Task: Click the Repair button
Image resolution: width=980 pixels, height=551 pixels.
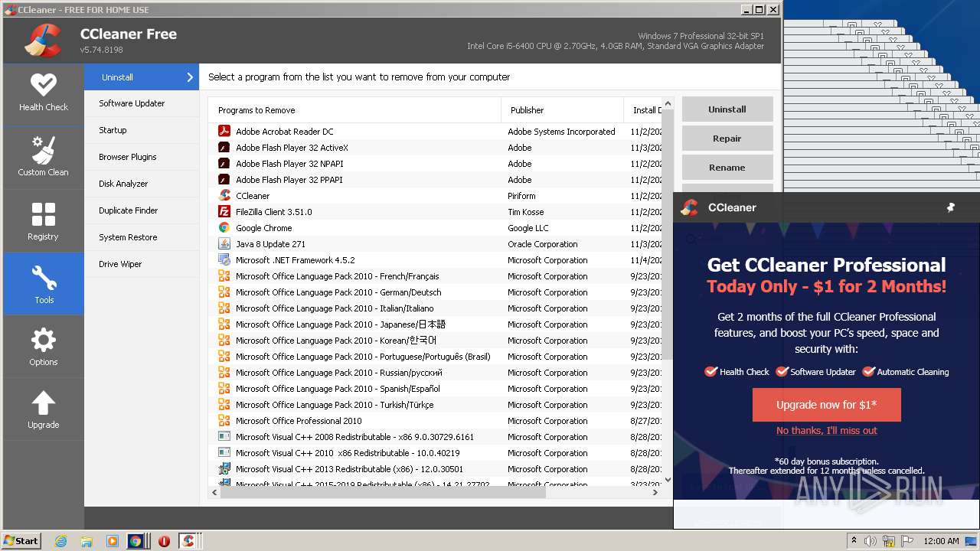Action: pos(727,139)
